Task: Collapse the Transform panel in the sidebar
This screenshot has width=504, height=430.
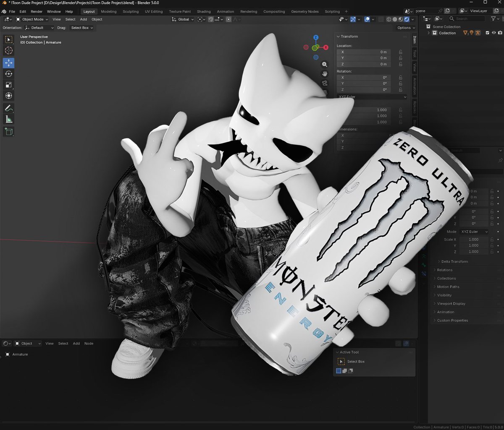Action: 347,36
